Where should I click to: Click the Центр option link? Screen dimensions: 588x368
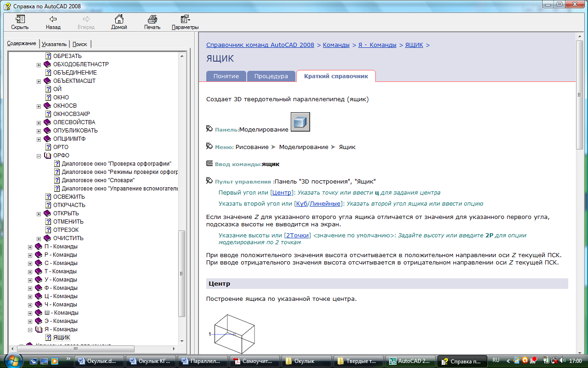(x=282, y=193)
